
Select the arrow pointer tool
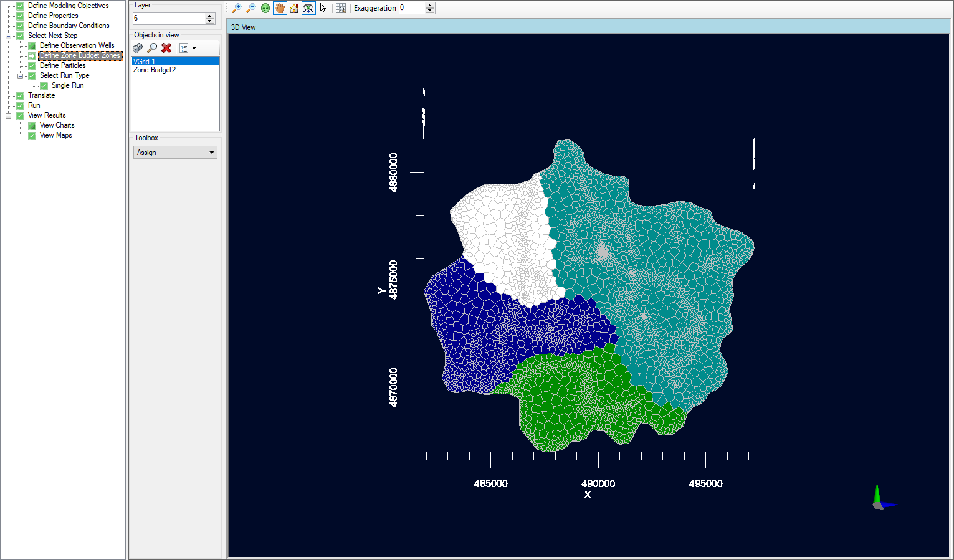point(323,8)
